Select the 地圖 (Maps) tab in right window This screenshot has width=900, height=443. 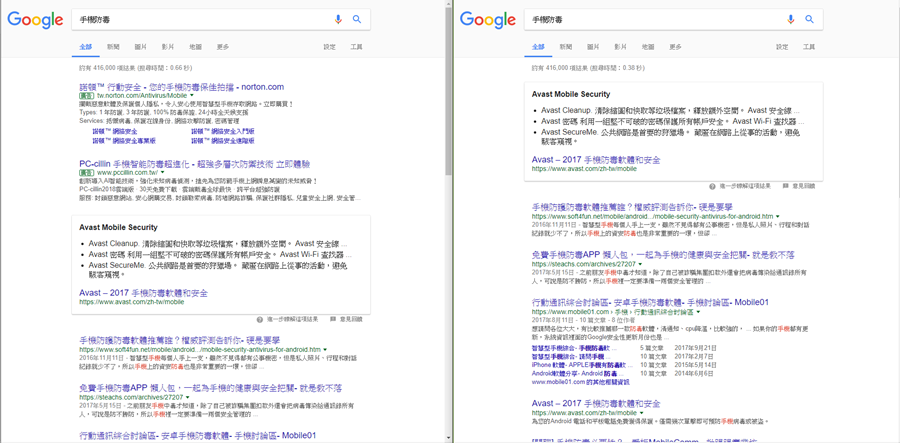(648, 47)
